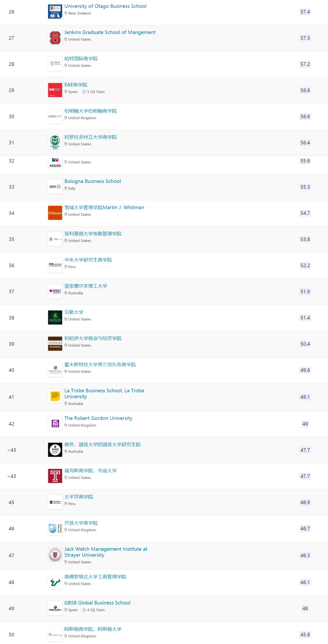This screenshot has height=644, width=328.
Task: Open The Robert Gordon University link
Action: click(x=98, y=418)
